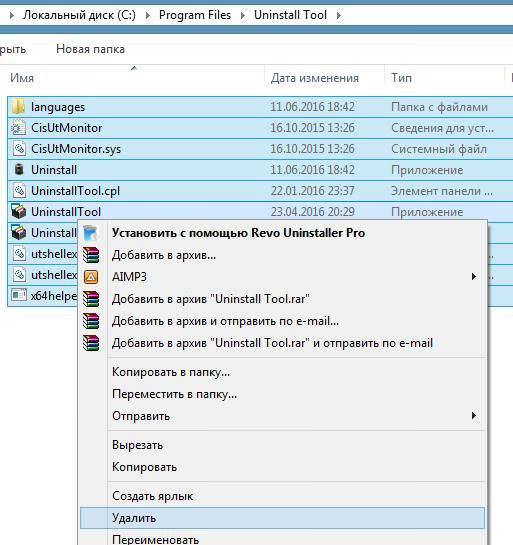Sort by 'Тип' column header
This screenshot has width=513, height=545.
[x=401, y=78]
